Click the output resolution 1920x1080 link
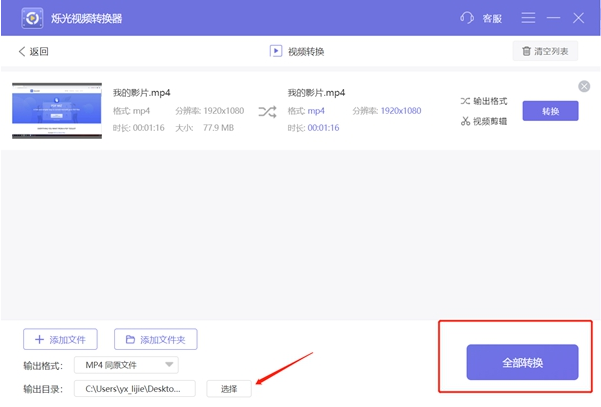 point(401,111)
